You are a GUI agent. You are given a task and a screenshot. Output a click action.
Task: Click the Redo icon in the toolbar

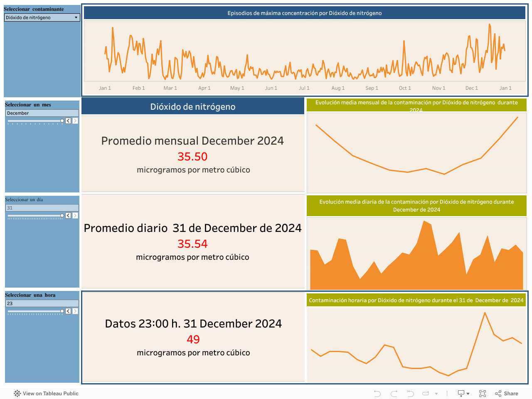pos(394,394)
